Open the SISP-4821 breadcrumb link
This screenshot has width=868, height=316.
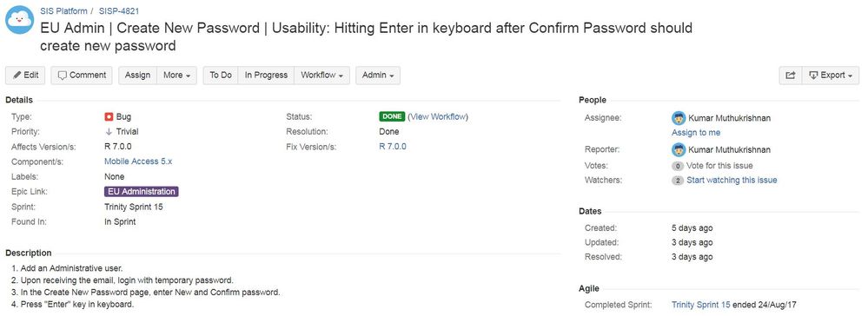click(119, 10)
